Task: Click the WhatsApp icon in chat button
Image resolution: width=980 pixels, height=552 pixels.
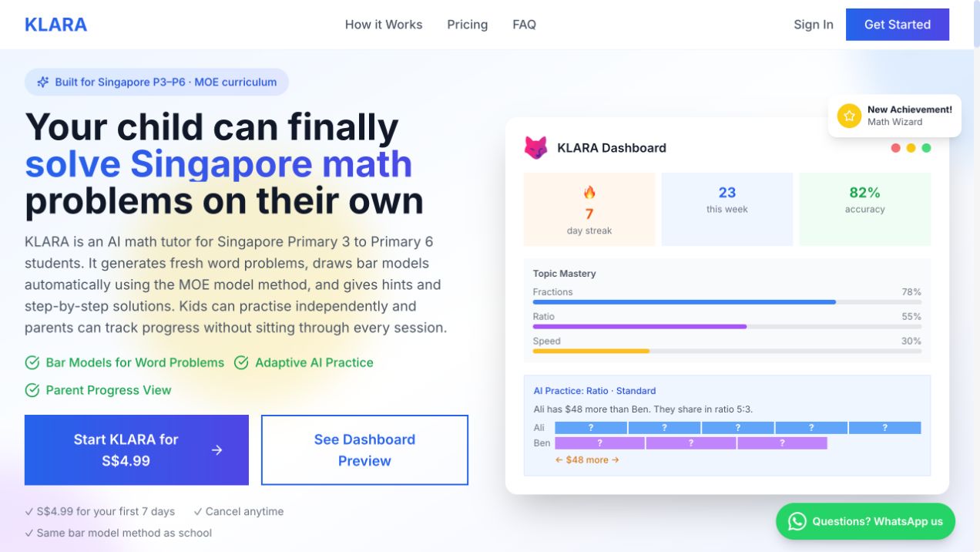Action: (x=797, y=521)
